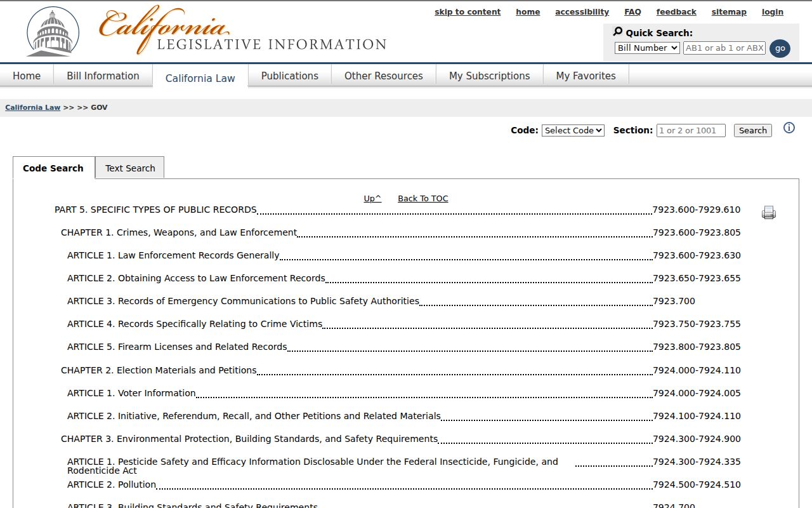Open Article 4 Records Relating to Crime Victims

click(195, 324)
